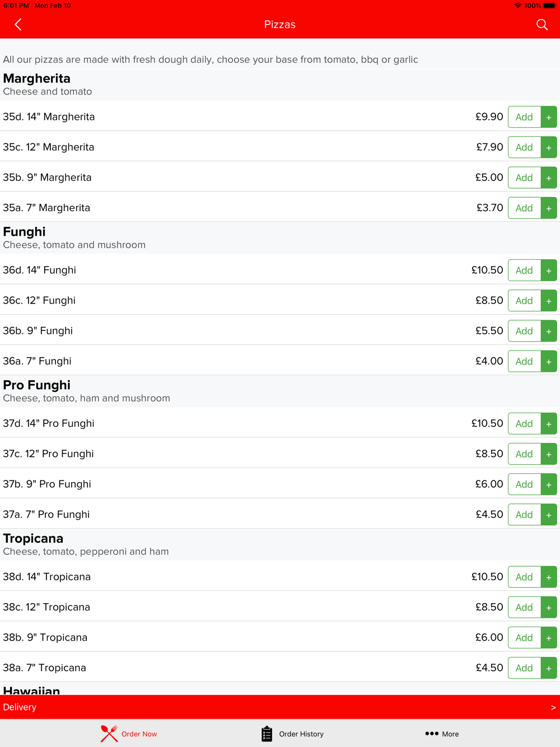
Task: Tap plus icon for 7" Tropicana
Action: coord(549,668)
